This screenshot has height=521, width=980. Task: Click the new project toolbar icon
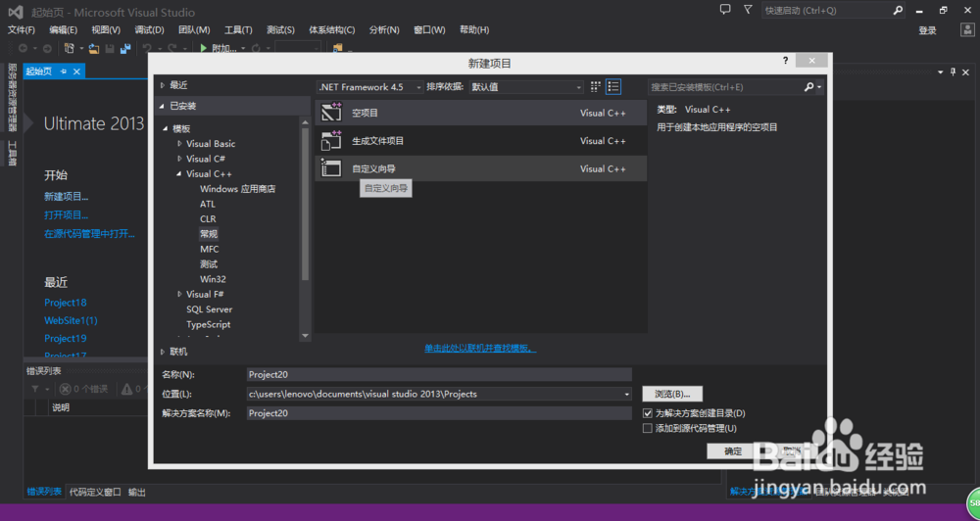70,48
